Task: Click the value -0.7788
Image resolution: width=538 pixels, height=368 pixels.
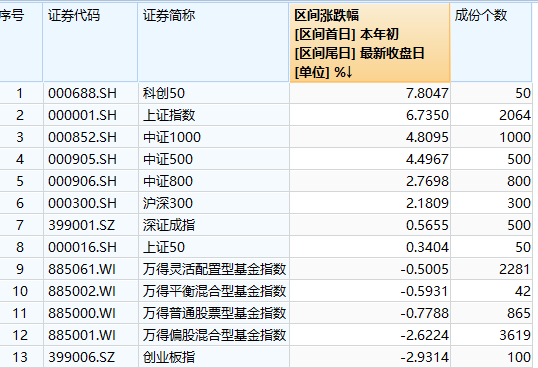Action: 424,313
